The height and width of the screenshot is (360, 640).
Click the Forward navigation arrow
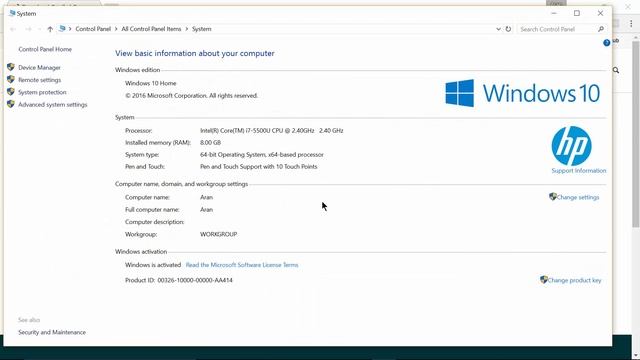(28, 29)
